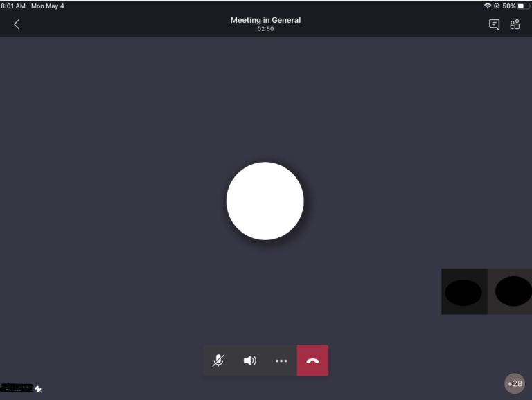532x400 pixels.
Task: Tap the battery icon in status bar
Action: 524,6
